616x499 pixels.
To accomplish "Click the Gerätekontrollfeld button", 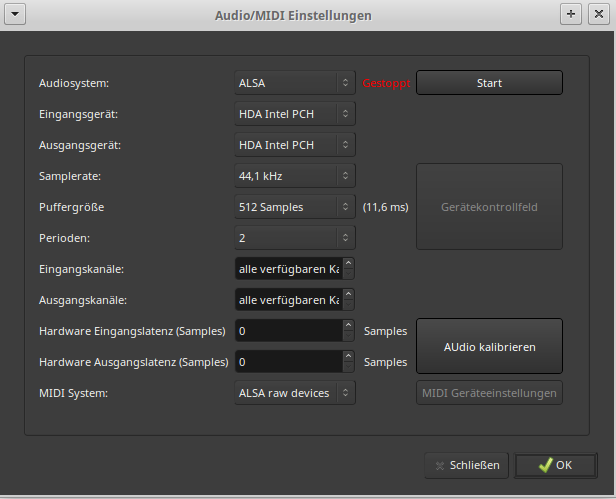I will (x=489, y=207).
